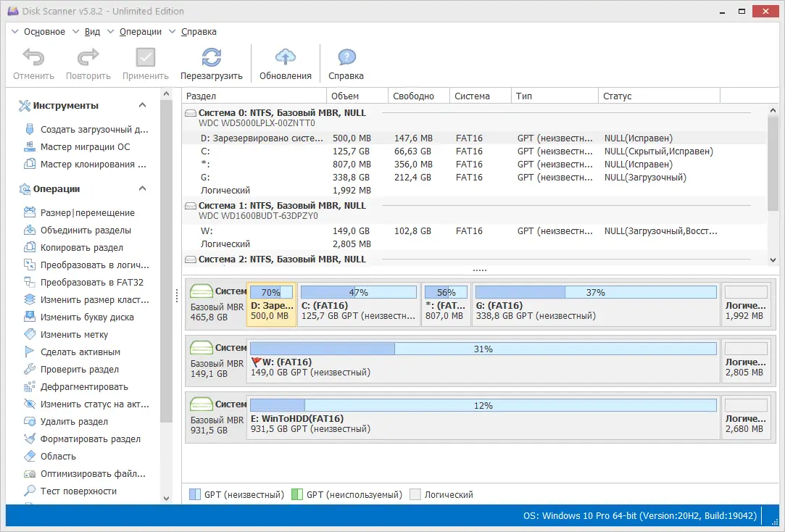Choose Объединить разделы operation
Viewport: 785px width, 532px height.
(86, 230)
